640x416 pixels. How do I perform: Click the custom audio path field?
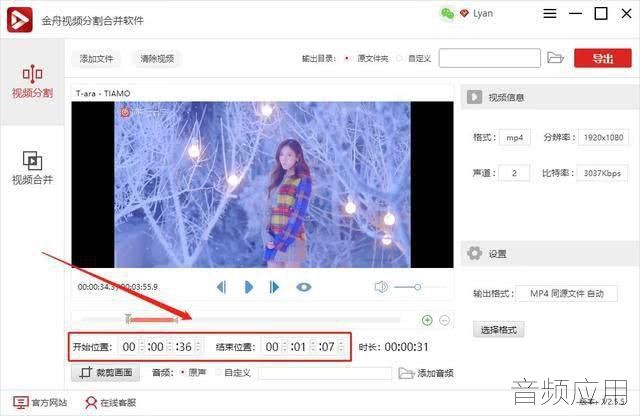325,373
